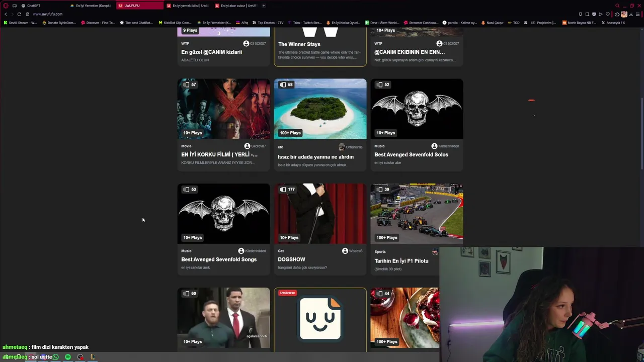Open title 'EN İYİ KORKU FİLMİ ( YERLİ'
The image size is (644, 362).
pyautogui.click(x=219, y=155)
